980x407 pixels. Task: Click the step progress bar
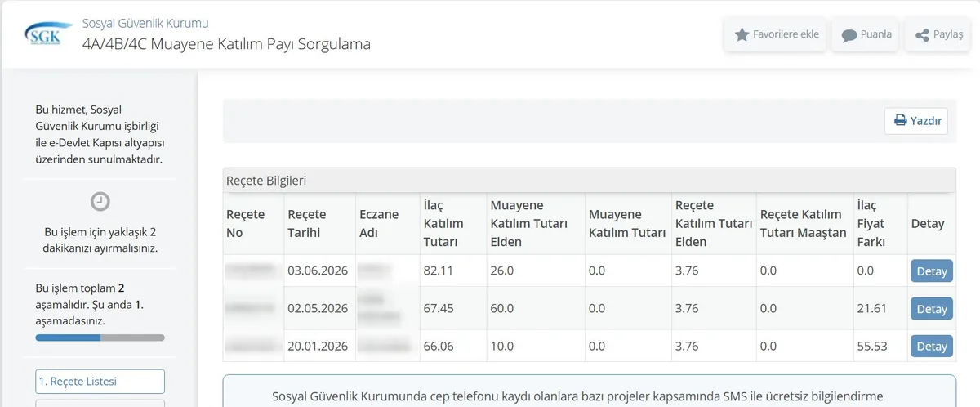[100, 337]
